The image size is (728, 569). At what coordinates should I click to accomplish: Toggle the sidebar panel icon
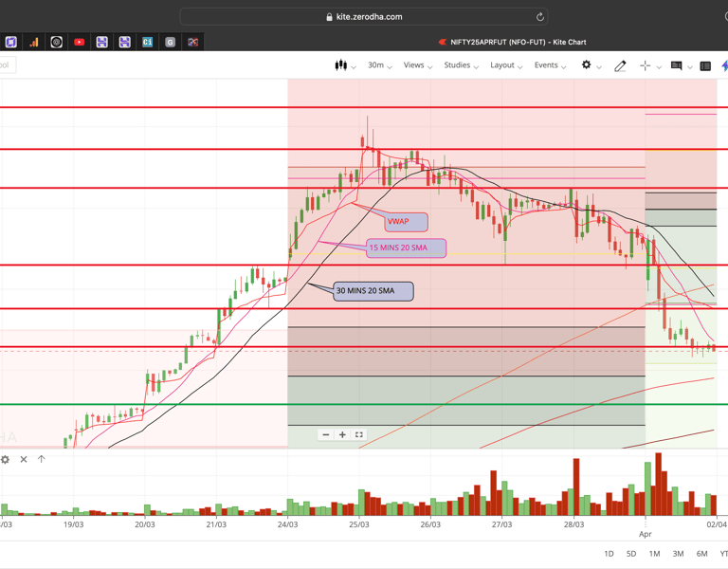[705, 66]
